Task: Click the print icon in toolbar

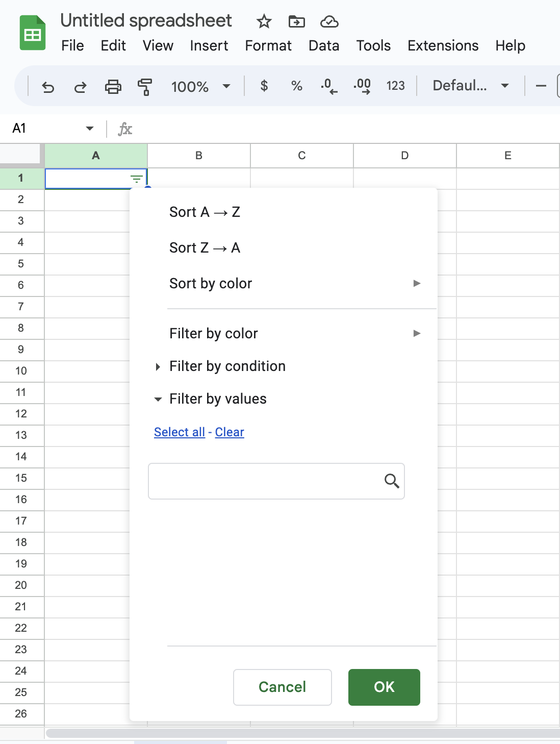Action: (x=113, y=87)
